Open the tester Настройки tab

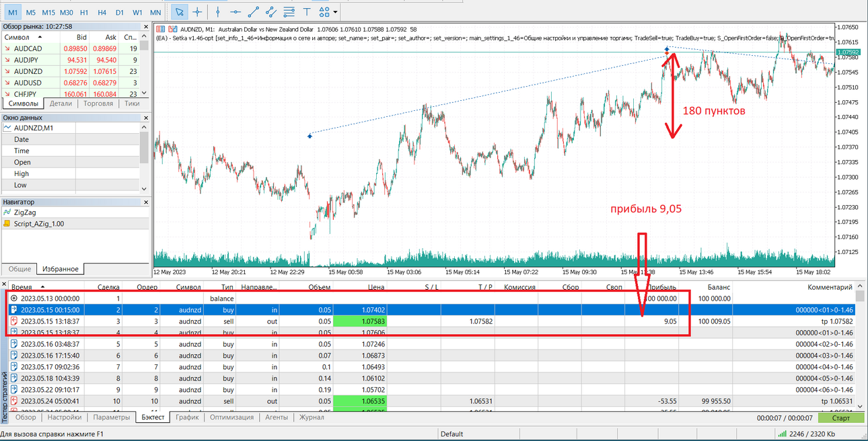pos(65,417)
